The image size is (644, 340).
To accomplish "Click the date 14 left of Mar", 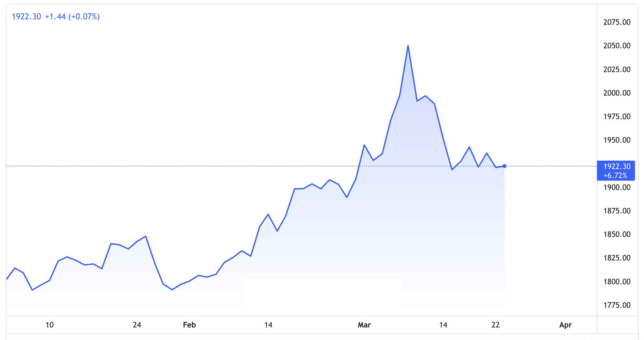I will click(268, 325).
